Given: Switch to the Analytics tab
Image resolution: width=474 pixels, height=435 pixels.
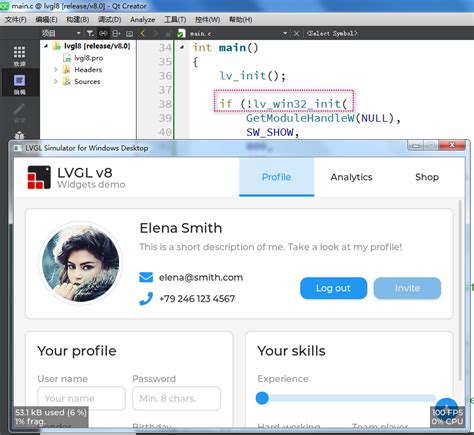Looking at the screenshot, I should coord(351,177).
